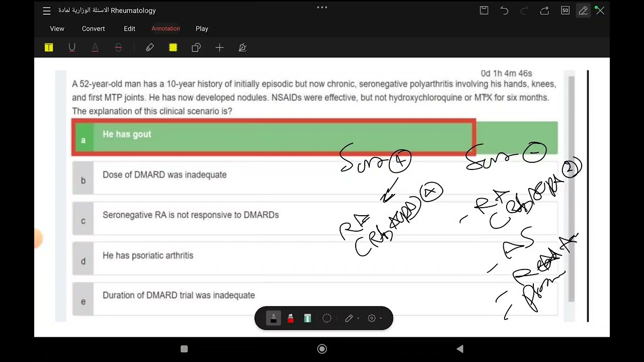Go to the Play tab
The width and height of the screenshot is (644, 362).
click(202, 29)
